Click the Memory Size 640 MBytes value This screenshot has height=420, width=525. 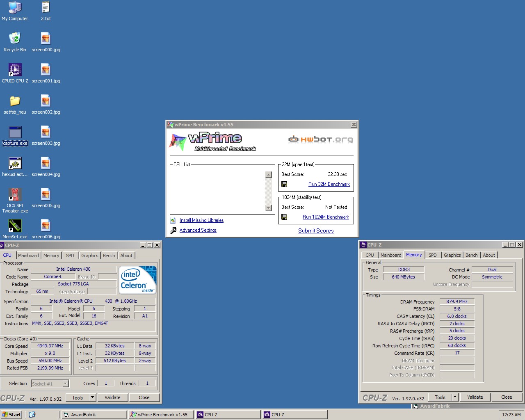pyautogui.click(x=404, y=277)
